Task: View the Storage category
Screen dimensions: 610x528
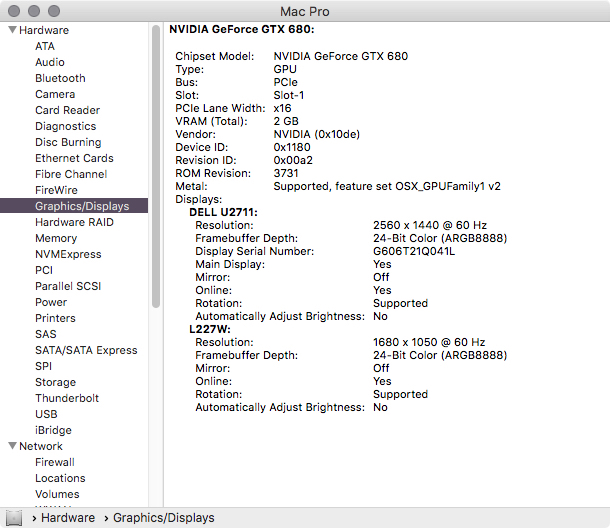Action: click(55, 382)
